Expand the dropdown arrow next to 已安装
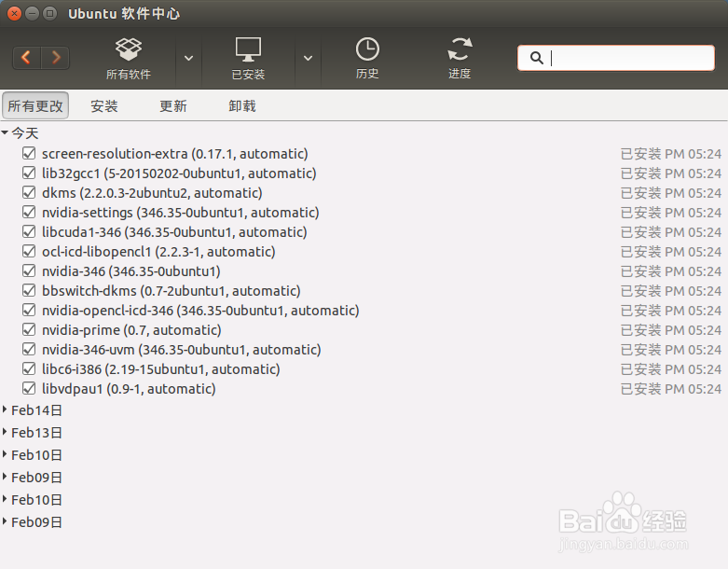728x569 pixels. click(x=308, y=58)
